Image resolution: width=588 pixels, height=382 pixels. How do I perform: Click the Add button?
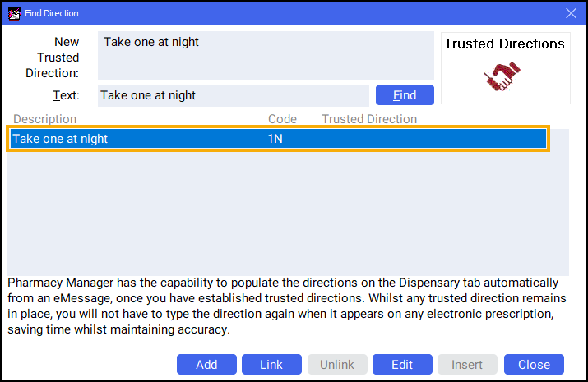206,365
